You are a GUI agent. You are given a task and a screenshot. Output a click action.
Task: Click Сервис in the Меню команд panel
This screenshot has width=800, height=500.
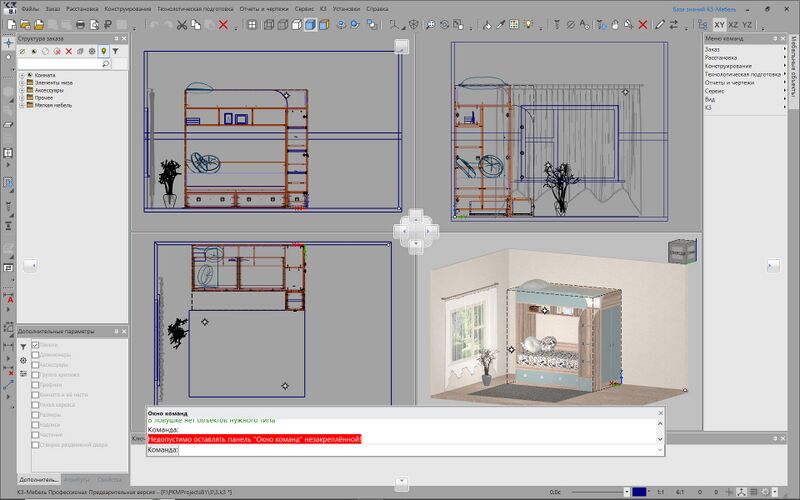(x=745, y=91)
